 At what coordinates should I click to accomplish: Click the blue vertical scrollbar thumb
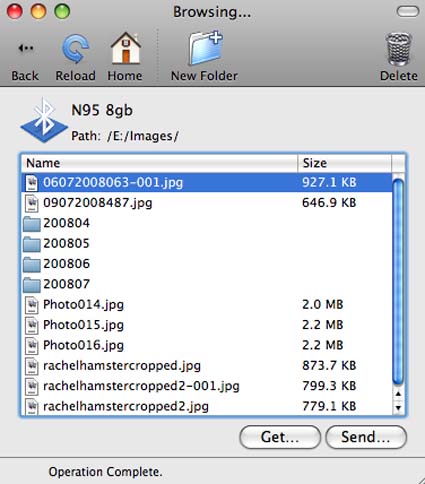398,282
